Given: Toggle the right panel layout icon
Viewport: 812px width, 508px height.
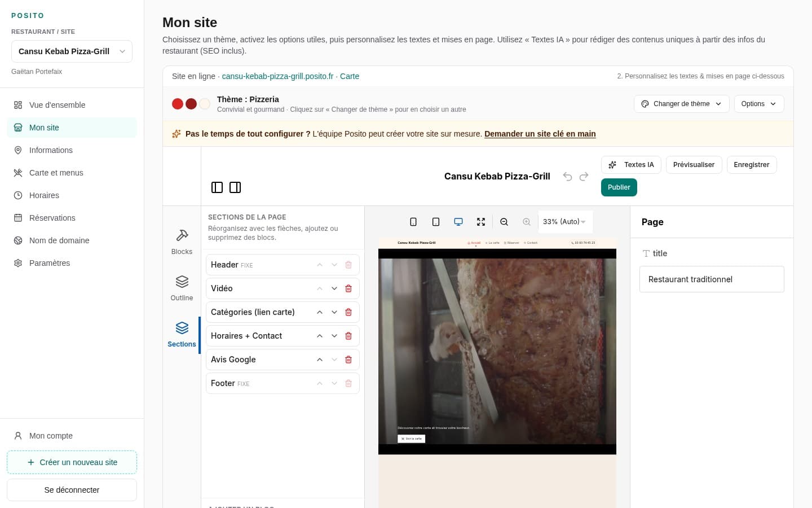Looking at the screenshot, I should pyautogui.click(x=235, y=187).
